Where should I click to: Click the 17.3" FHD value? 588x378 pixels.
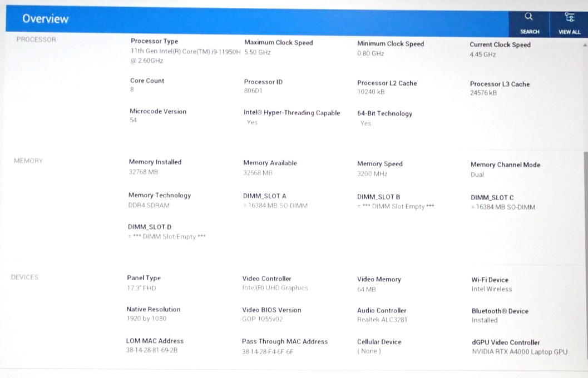pos(141,288)
